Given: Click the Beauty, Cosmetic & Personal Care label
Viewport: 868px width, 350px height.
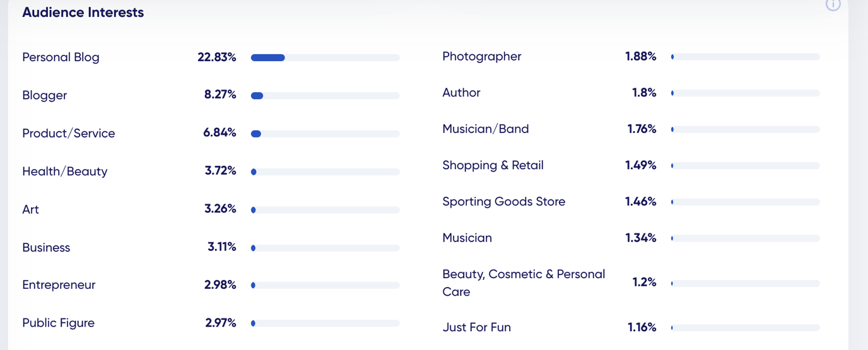Looking at the screenshot, I should [x=524, y=283].
